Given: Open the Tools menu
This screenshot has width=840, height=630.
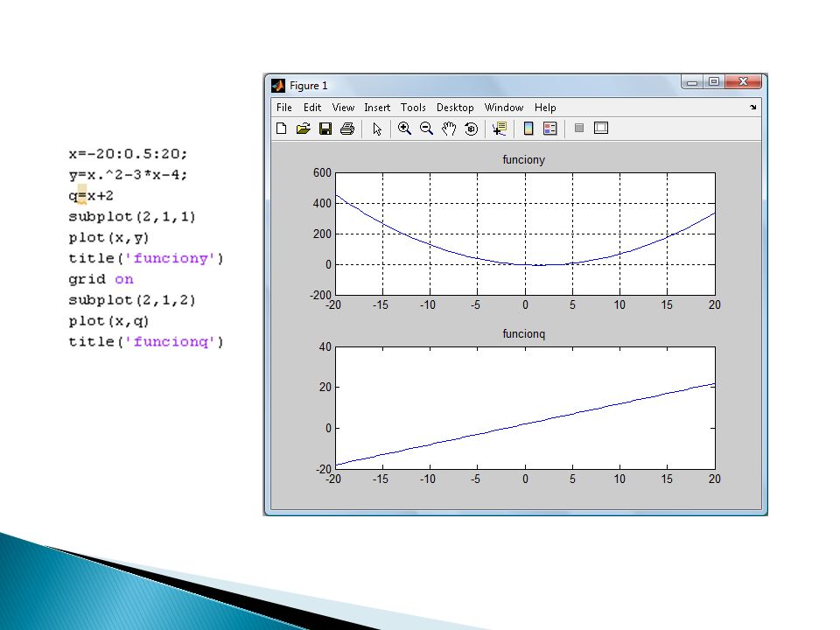Looking at the screenshot, I should (x=413, y=108).
